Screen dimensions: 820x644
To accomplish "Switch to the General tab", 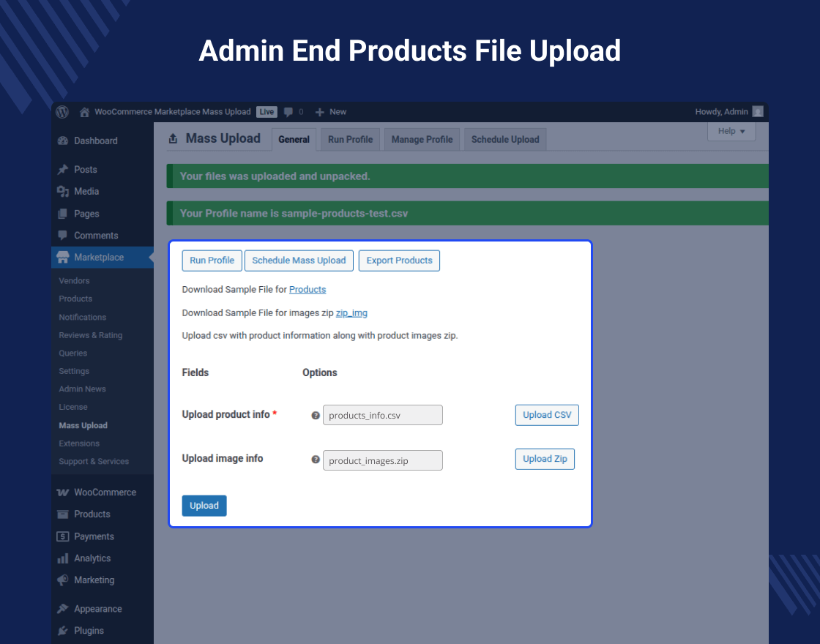I will pos(294,140).
